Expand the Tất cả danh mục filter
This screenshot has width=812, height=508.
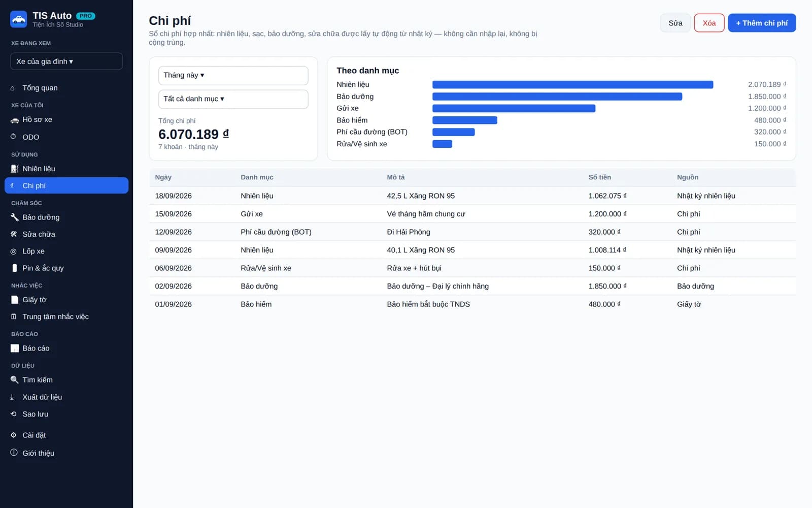(233, 99)
